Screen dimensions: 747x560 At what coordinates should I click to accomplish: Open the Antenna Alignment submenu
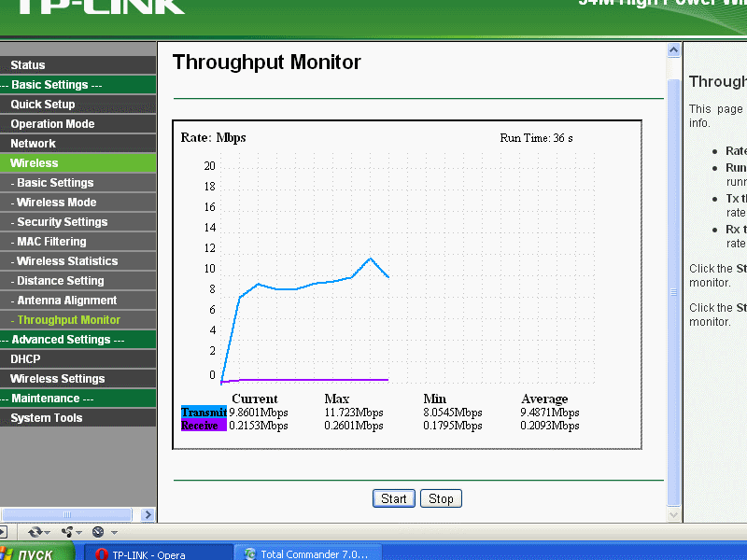78,300
